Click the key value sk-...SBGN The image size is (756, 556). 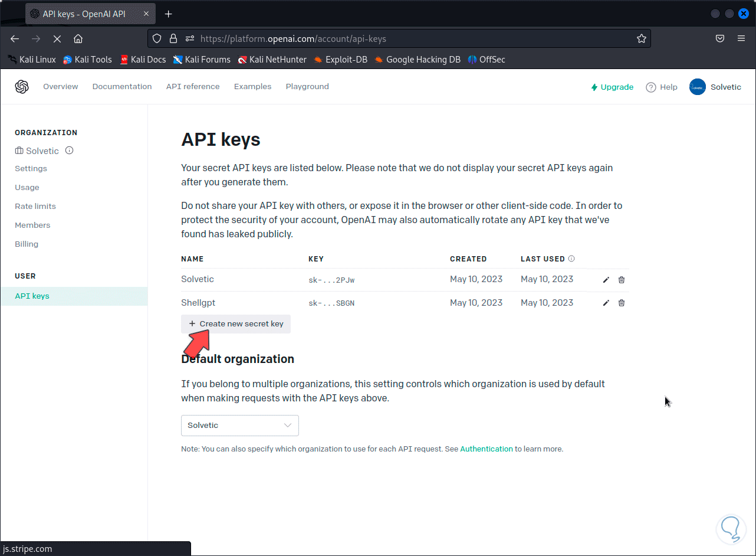[x=331, y=303]
